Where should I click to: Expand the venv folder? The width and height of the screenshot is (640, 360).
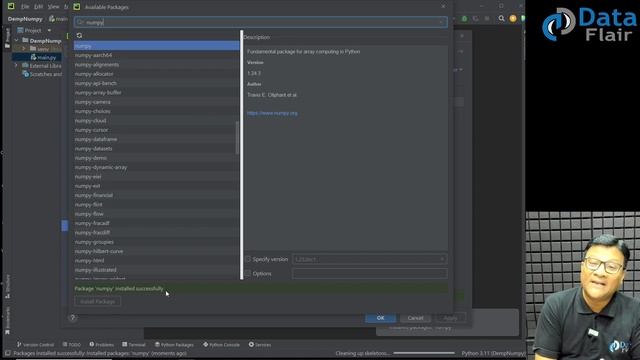tap(24, 49)
